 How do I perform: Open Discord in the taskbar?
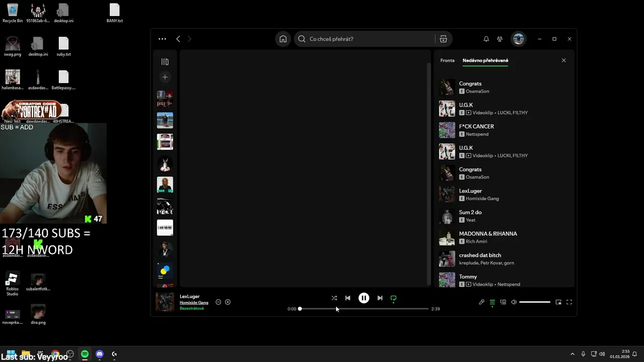tap(100, 354)
